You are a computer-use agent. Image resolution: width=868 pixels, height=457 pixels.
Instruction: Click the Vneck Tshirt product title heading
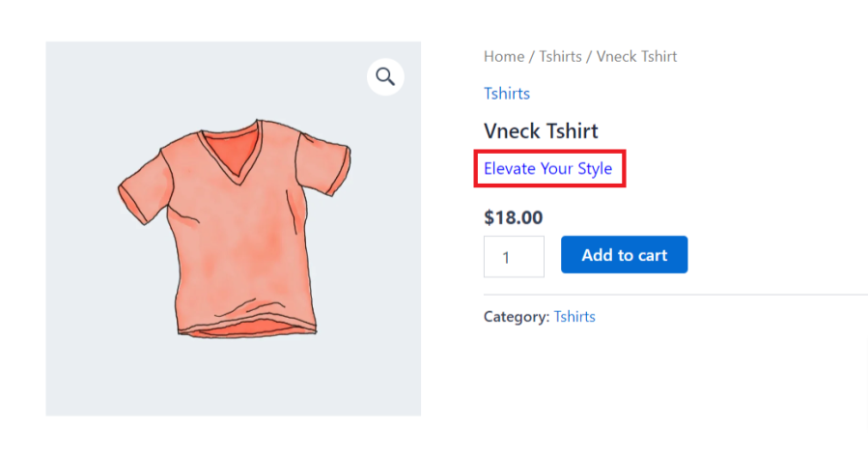click(541, 131)
